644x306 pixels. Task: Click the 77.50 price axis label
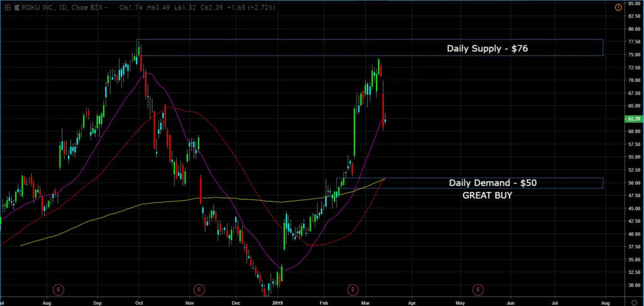[634, 42]
